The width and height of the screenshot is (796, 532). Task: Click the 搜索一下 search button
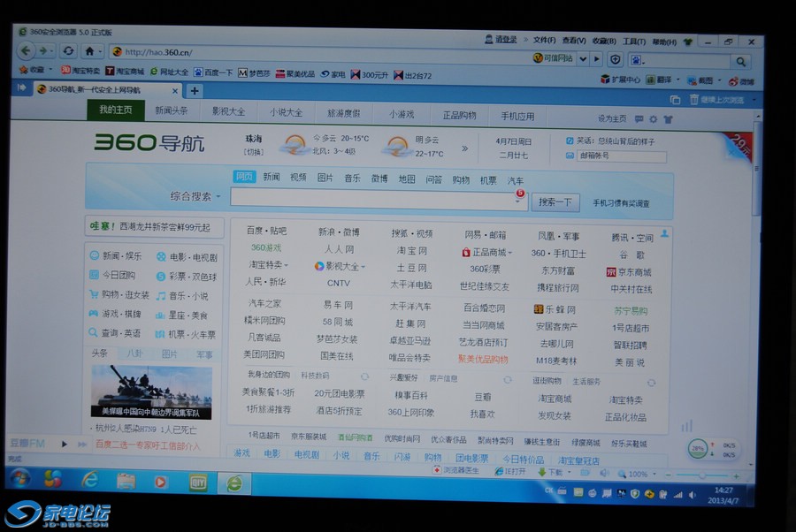(x=555, y=202)
